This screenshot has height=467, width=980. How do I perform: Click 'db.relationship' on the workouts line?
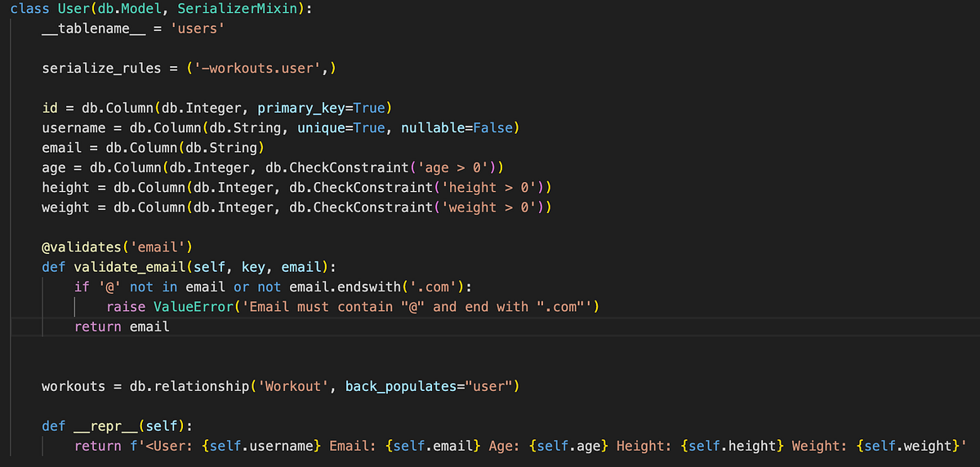point(189,385)
